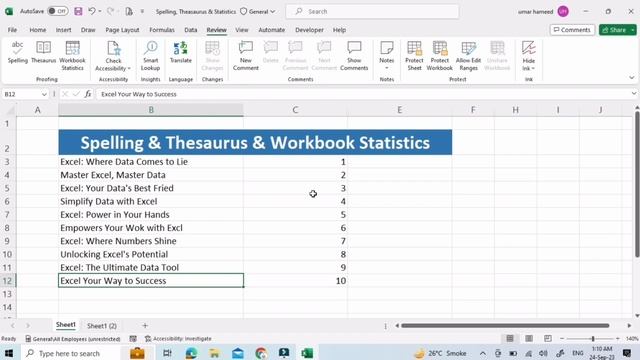This screenshot has height=360, width=640.
Task: Open the File tab
Action: pyautogui.click(x=12, y=30)
